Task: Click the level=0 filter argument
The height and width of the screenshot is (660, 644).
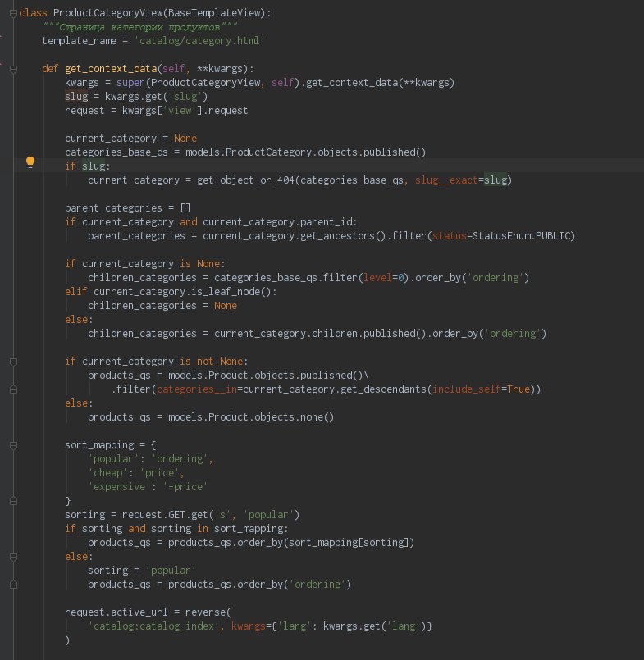Action: (383, 278)
